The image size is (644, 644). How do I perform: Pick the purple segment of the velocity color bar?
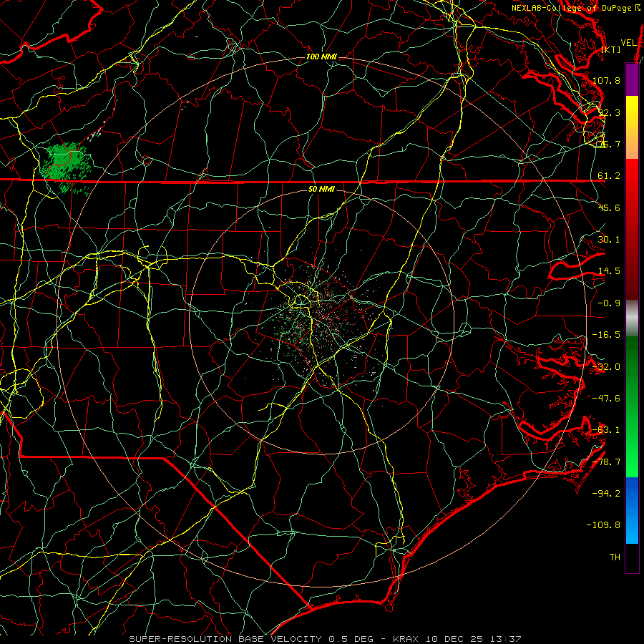(632, 79)
